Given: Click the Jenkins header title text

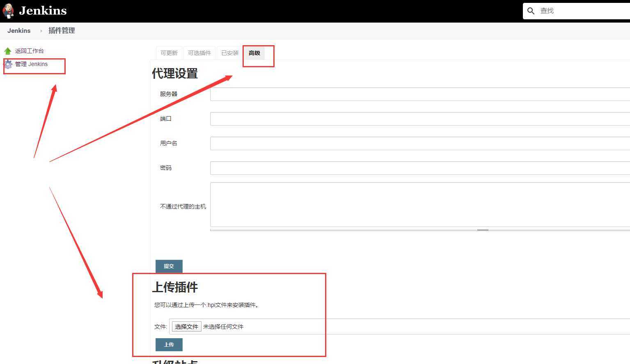Looking at the screenshot, I should click(x=43, y=11).
